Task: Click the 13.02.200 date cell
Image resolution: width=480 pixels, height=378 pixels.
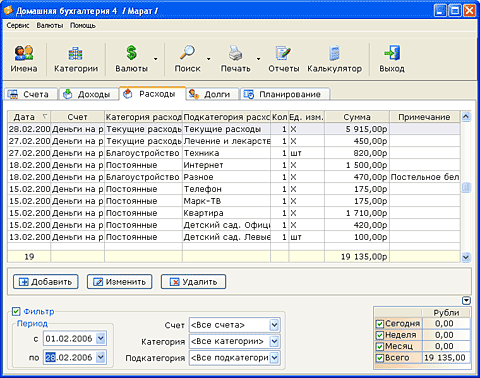Action: point(29,237)
